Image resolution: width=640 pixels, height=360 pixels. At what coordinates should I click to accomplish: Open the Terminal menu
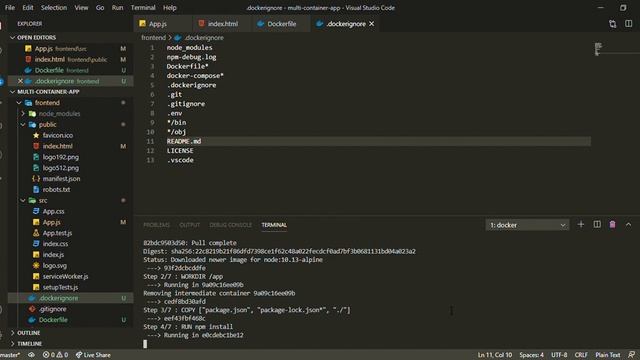[x=143, y=8]
